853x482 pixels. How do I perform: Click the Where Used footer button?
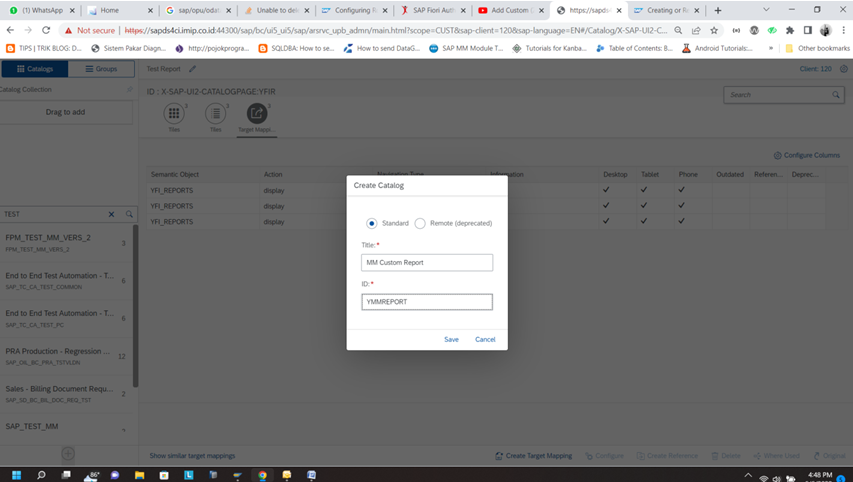click(x=776, y=456)
